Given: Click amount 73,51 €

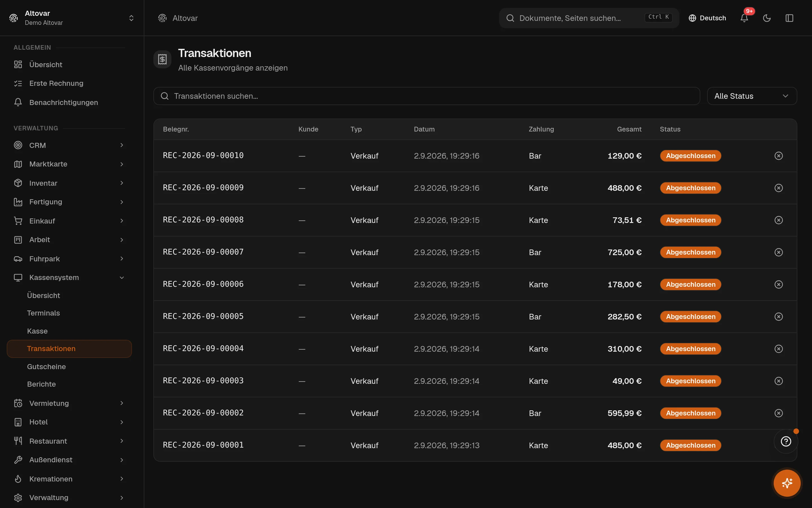Looking at the screenshot, I should pyautogui.click(x=627, y=220).
